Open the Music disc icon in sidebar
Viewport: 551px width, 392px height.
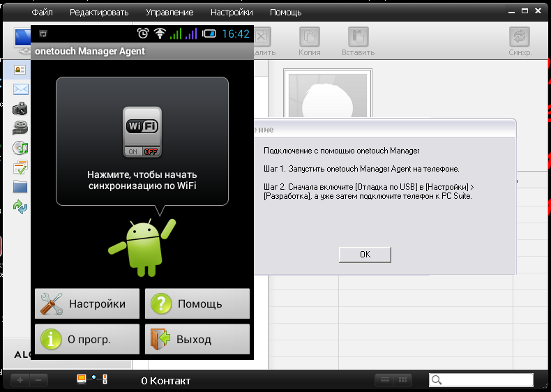[20, 148]
